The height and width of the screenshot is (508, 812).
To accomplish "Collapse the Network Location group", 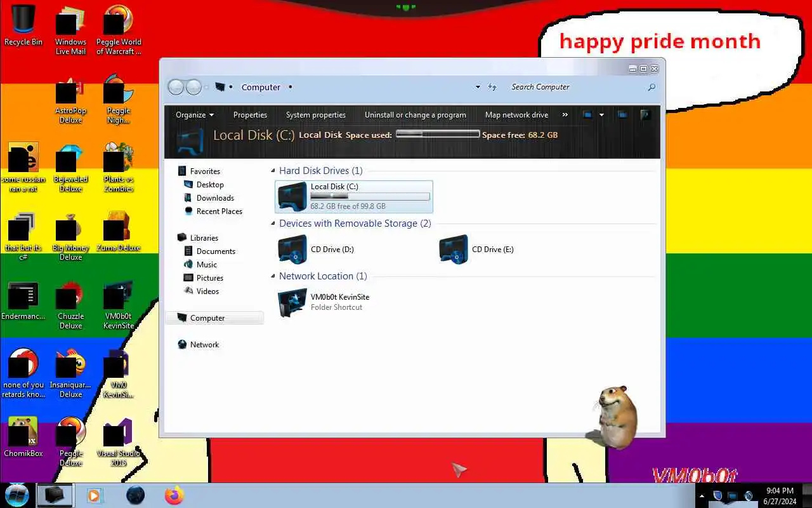I will [273, 276].
